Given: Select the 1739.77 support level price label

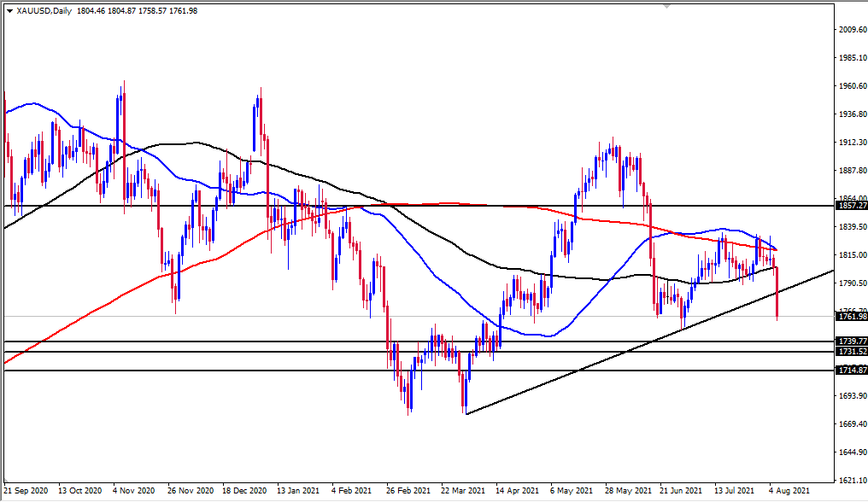Looking at the screenshot, I should 853,341.
